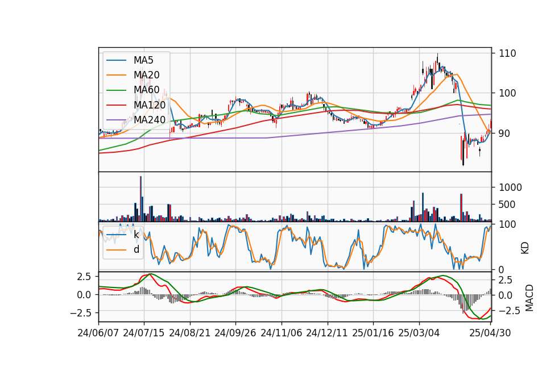546x392 pixels.
Task: Click the 1000 volume axis label
Action: coord(511,187)
